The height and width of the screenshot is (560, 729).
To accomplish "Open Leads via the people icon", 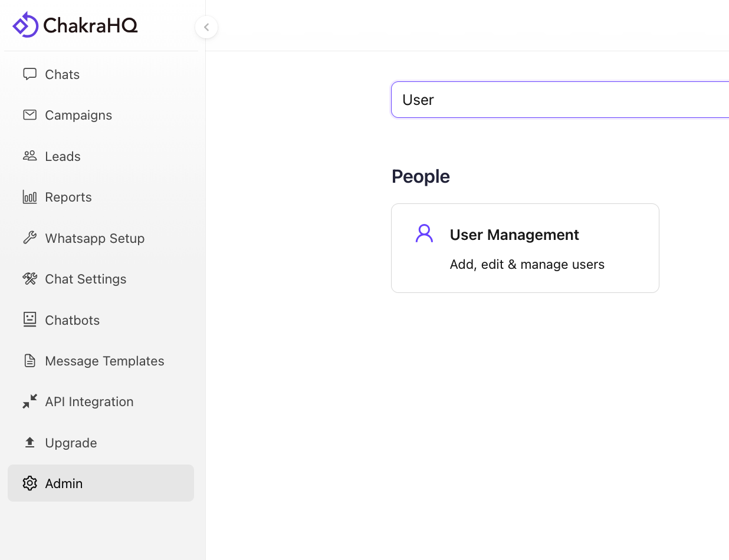I will click(30, 156).
